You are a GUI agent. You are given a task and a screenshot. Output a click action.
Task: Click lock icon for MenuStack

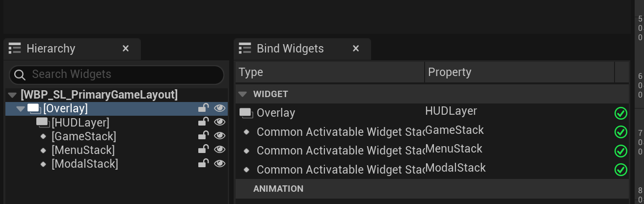coord(203,150)
